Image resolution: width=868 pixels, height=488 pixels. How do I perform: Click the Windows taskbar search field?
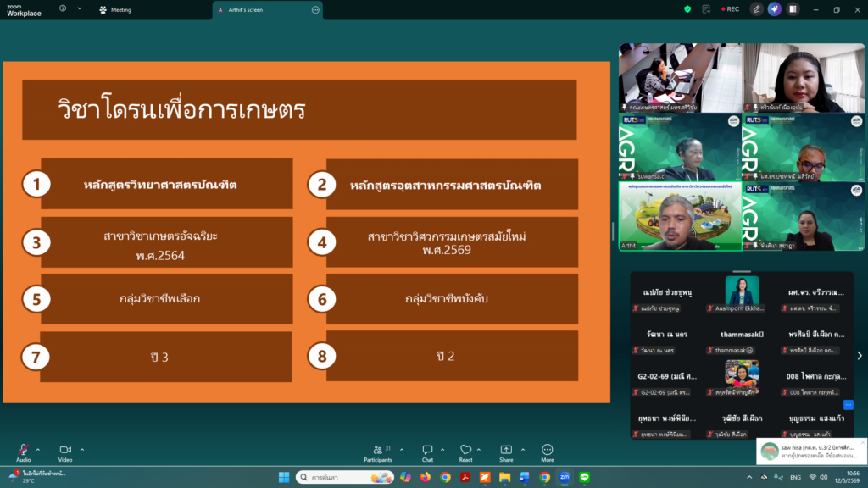[x=344, y=477]
